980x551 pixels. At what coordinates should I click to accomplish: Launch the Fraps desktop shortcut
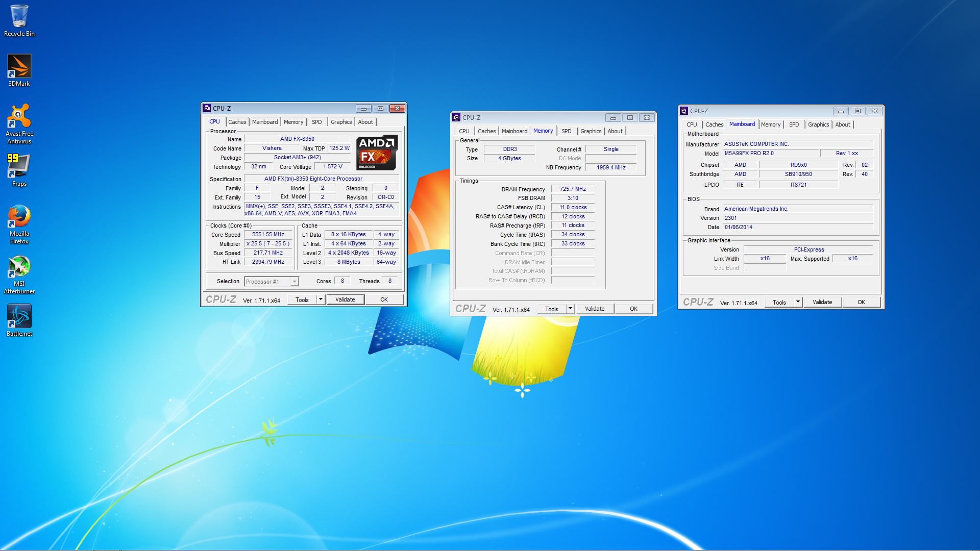coord(19,170)
